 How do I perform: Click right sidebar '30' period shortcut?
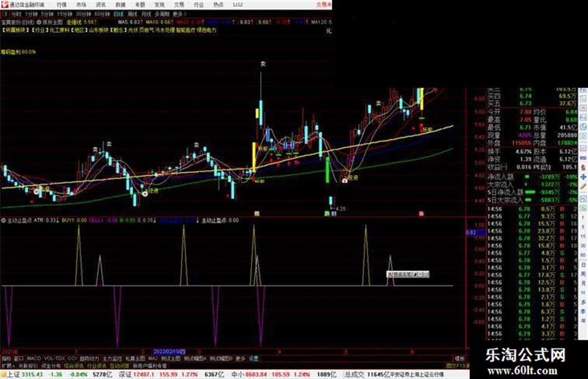pyautogui.click(x=583, y=246)
